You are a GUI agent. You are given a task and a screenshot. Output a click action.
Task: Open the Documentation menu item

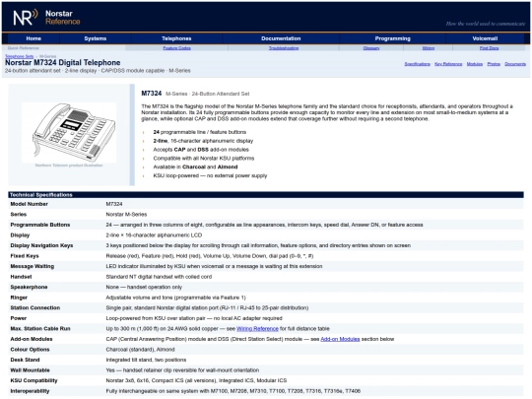point(281,38)
